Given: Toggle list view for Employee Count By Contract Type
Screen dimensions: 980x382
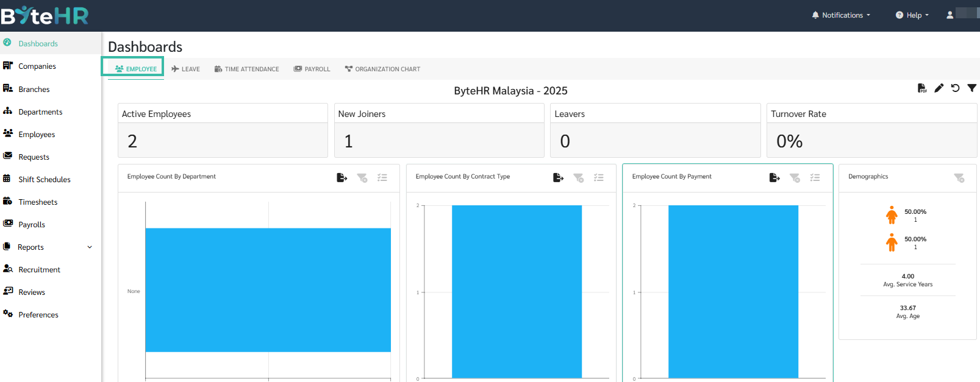Looking at the screenshot, I should click(x=599, y=178).
